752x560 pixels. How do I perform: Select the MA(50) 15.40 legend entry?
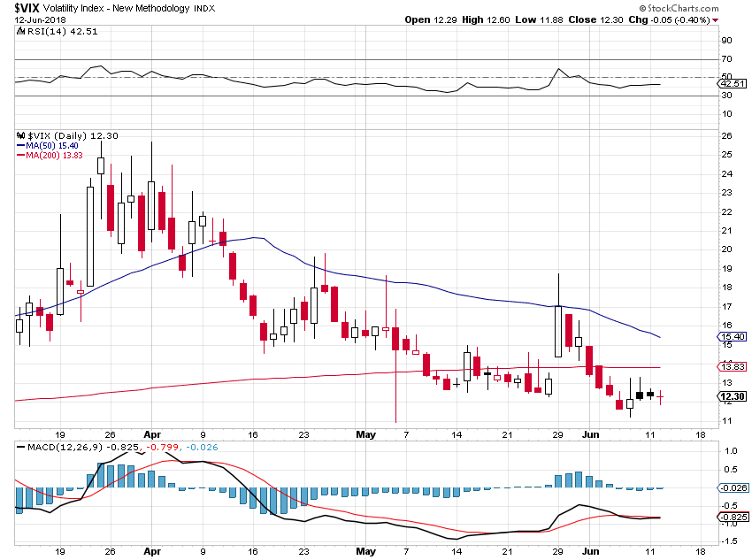coord(48,146)
